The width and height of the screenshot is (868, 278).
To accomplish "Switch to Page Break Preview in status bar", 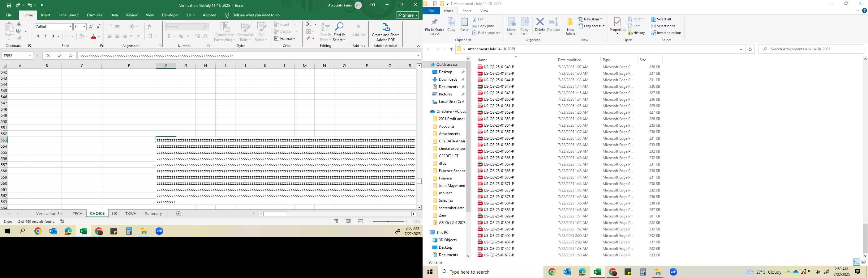I will tap(361, 221).
